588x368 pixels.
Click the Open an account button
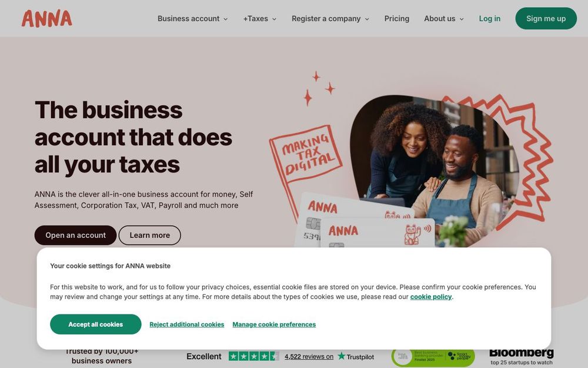point(75,235)
